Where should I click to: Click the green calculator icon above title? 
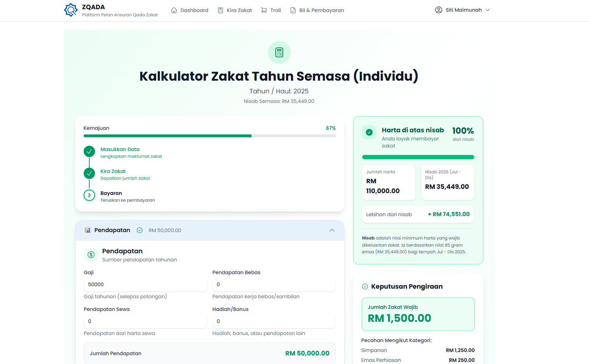point(279,53)
